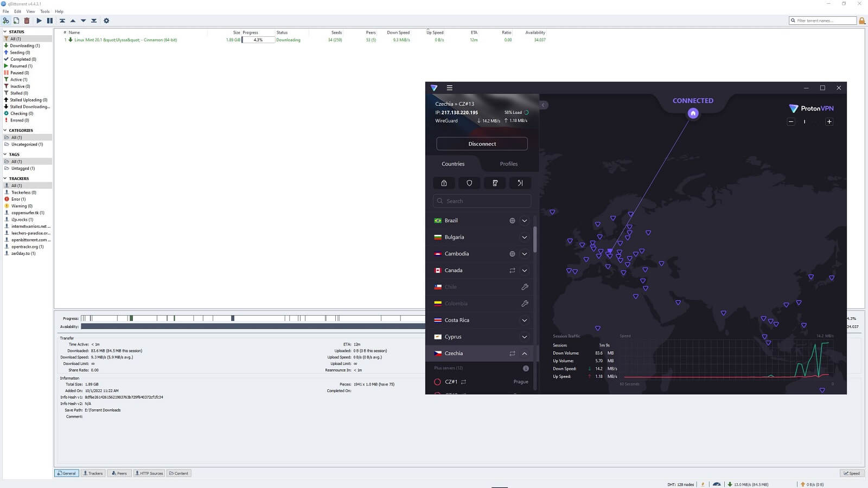This screenshot has height=488, width=868.
Task: Click Cambodia globe icon
Action: tap(512, 254)
